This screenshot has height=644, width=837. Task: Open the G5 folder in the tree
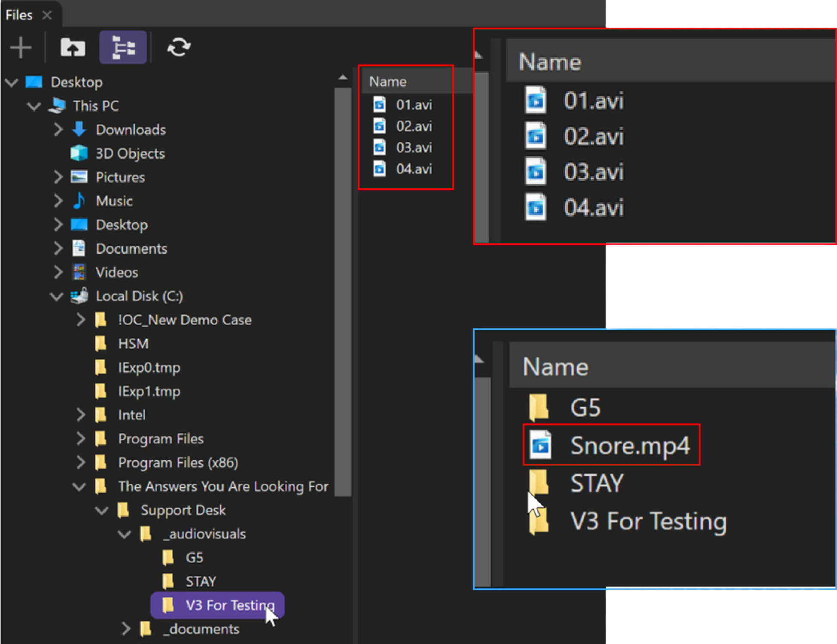(194, 558)
